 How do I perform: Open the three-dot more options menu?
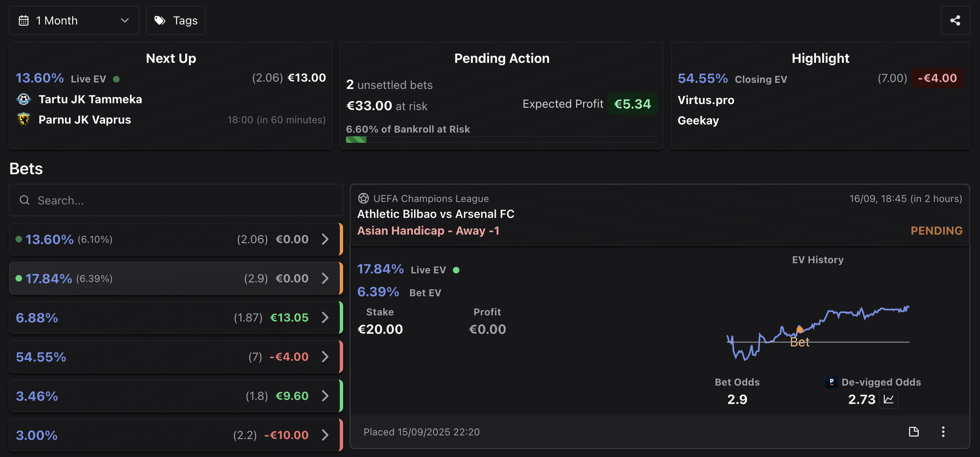coord(943,432)
